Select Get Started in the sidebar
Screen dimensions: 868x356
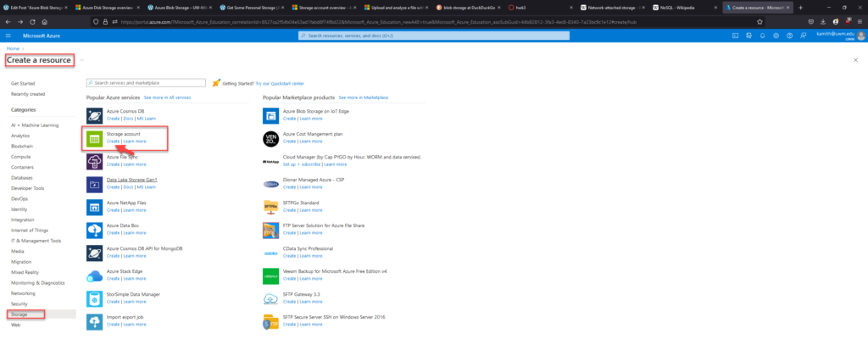[x=23, y=84]
